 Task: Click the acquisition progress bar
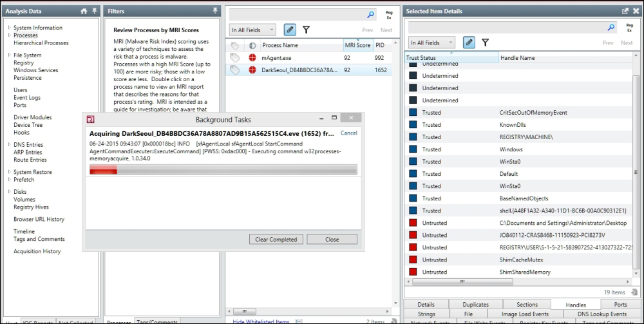click(x=223, y=169)
